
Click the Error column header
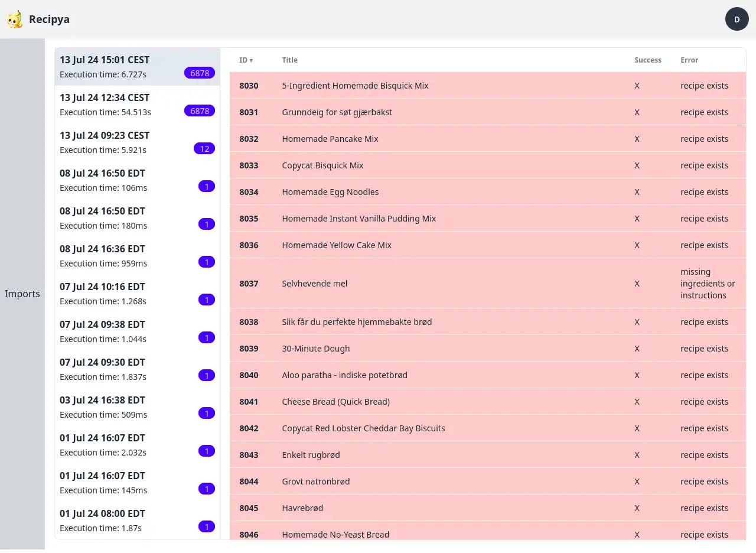[x=689, y=60]
